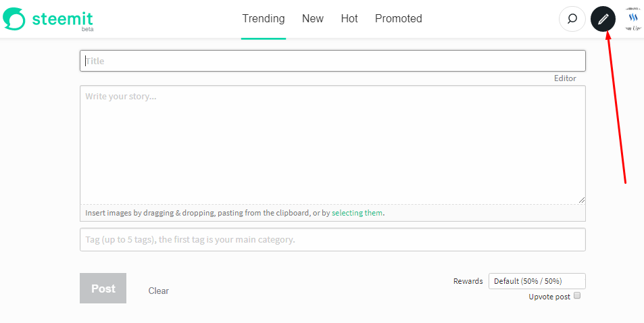Click the Clear button
The height and width of the screenshot is (323, 644).
159,291
